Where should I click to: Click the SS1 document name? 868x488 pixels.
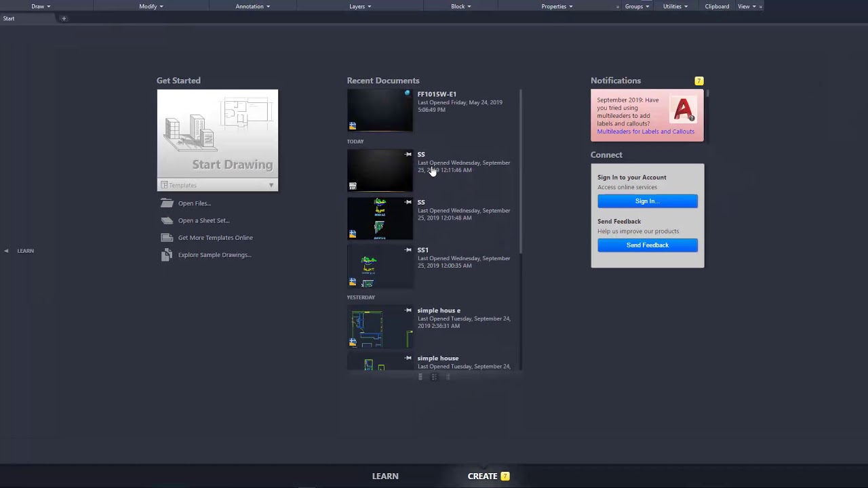pos(423,250)
